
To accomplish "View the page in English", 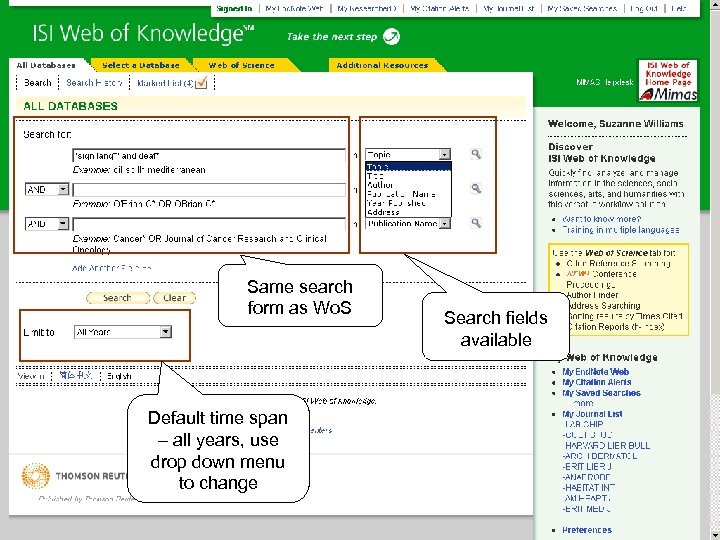I will 119,376.
